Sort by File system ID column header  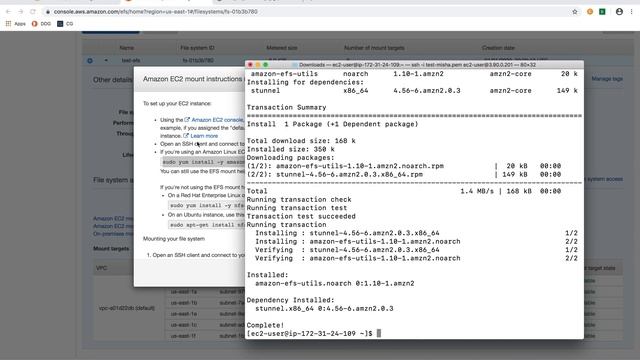point(197,48)
